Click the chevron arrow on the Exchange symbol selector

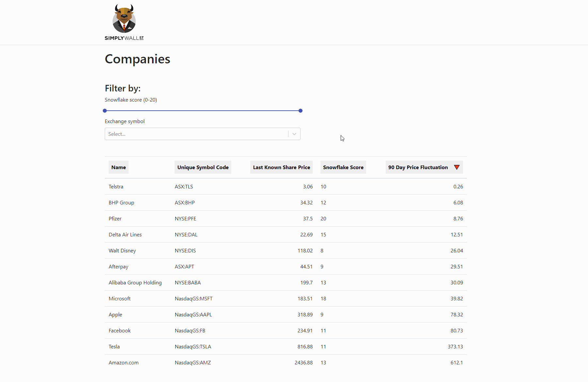pyautogui.click(x=294, y=134)
